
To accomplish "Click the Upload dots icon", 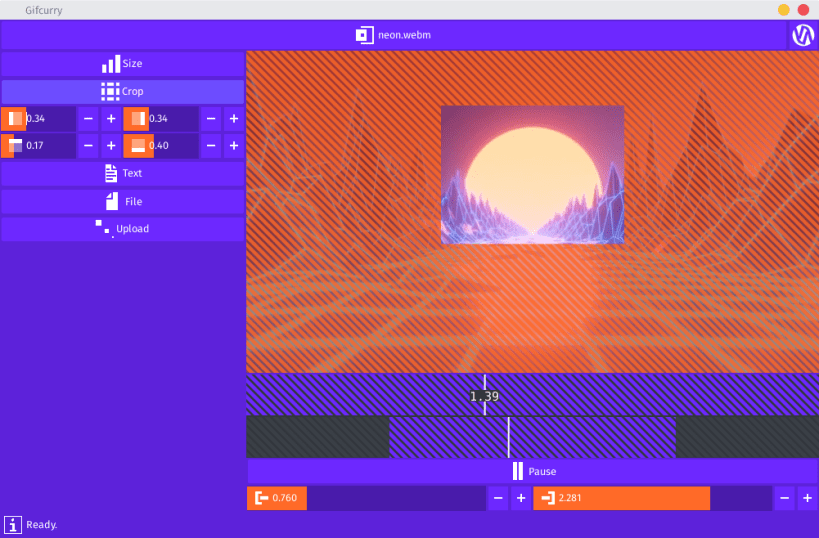I will click(x=103, y=228).
